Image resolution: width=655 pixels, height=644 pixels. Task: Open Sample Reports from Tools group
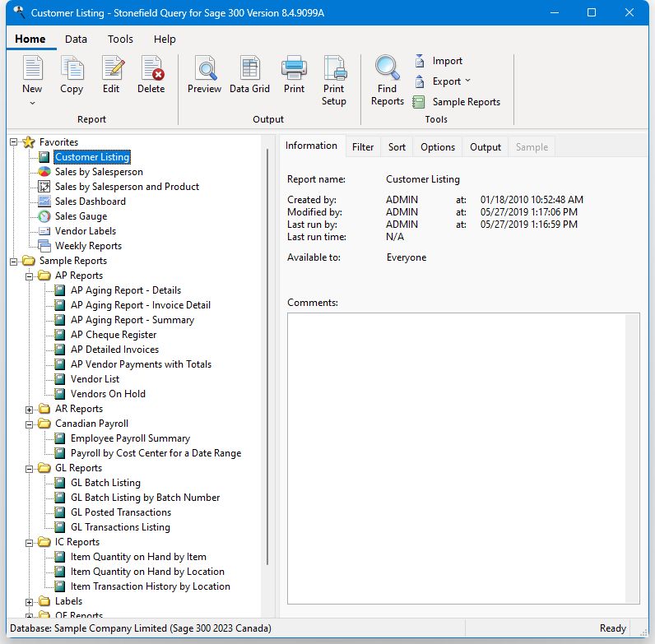click(457, 102)
